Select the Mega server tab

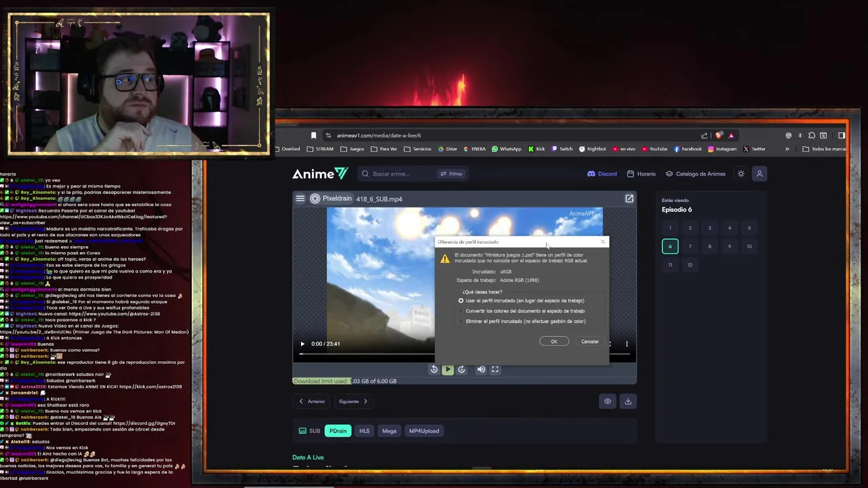[x=389, y=431]
